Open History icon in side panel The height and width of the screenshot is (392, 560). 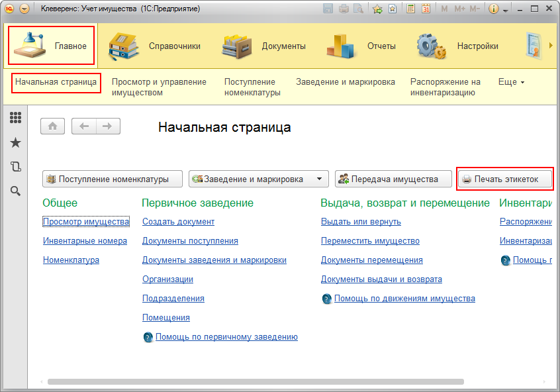[x=15, y=166]
